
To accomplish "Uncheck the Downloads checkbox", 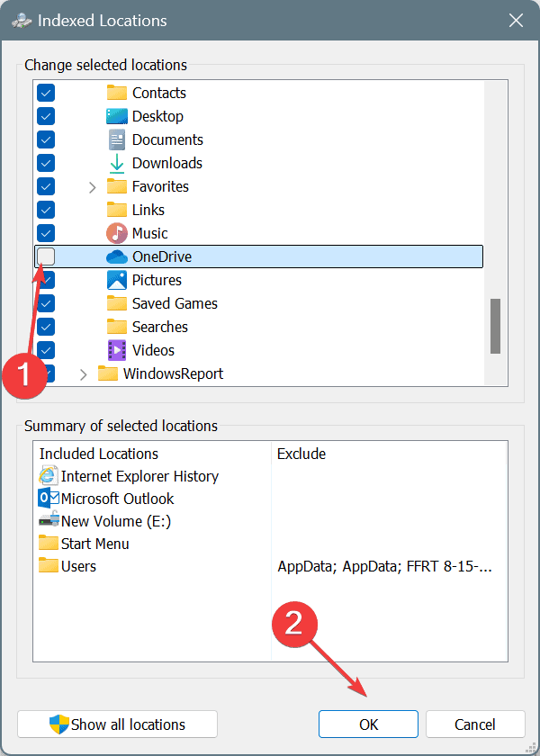I will tap(46, 163).
